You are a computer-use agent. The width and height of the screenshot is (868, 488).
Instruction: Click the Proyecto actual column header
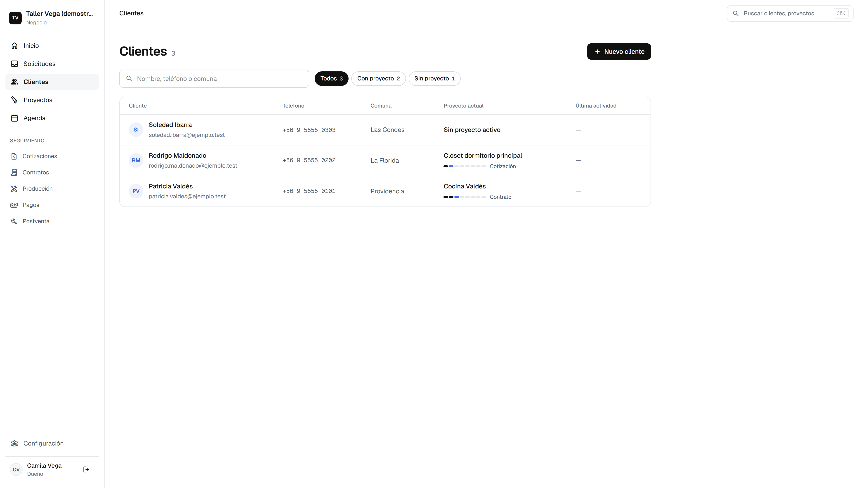pyautogui.click(x=463, y=106)
